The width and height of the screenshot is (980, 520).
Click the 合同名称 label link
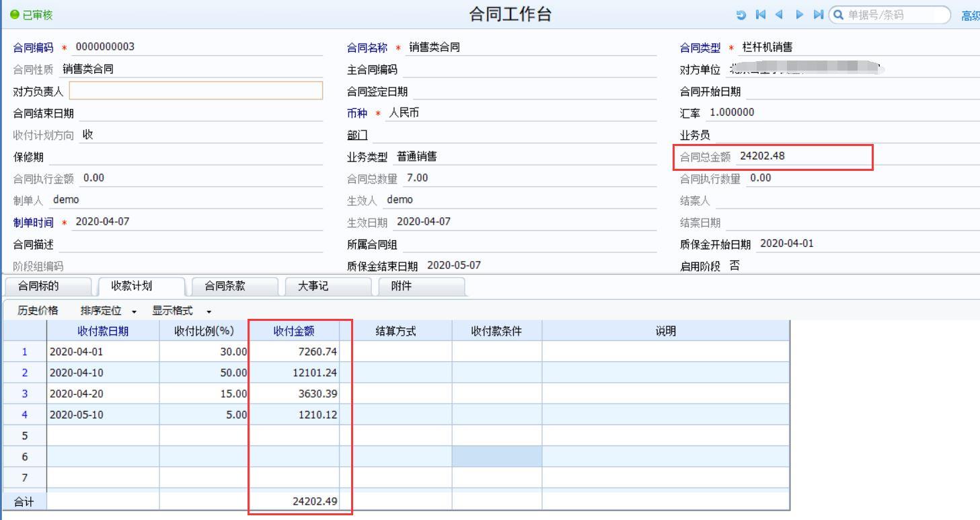coord(367,47)
